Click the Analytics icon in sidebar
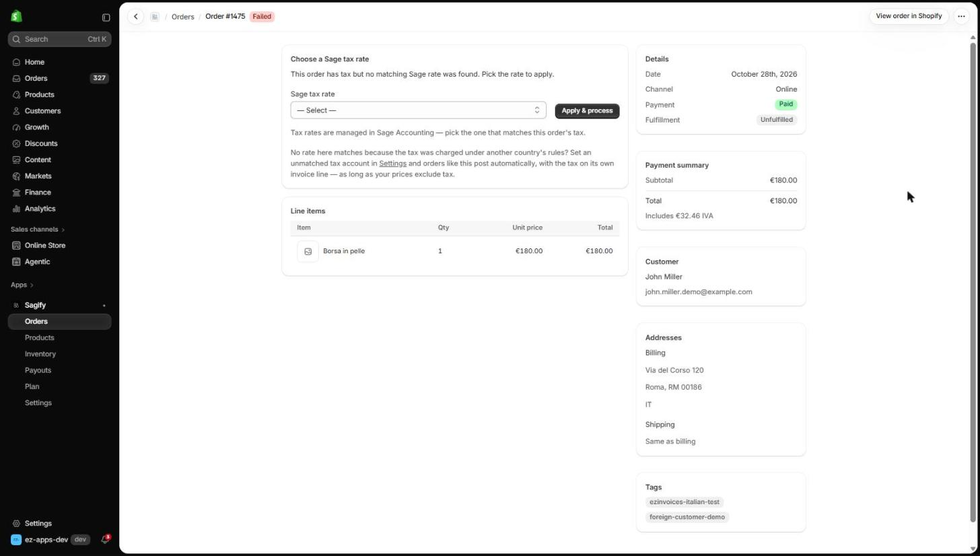 click(x=17, y=209)
